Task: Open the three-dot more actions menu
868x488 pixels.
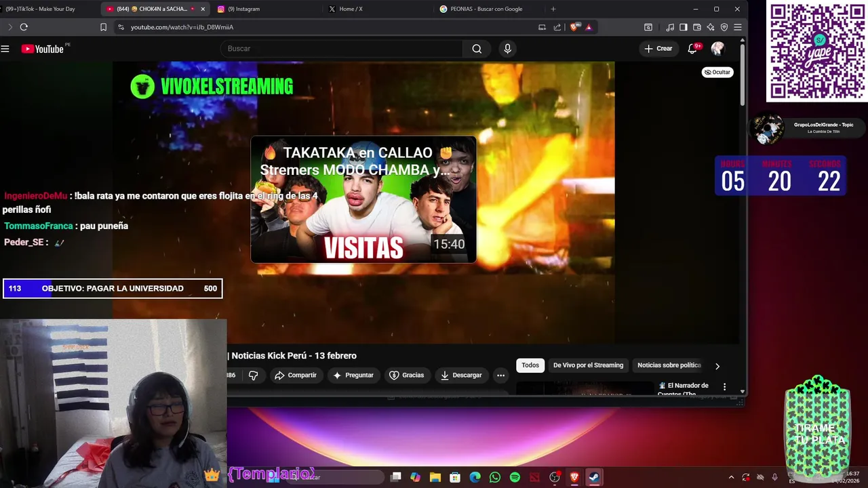Action: (x=500, y=375)
